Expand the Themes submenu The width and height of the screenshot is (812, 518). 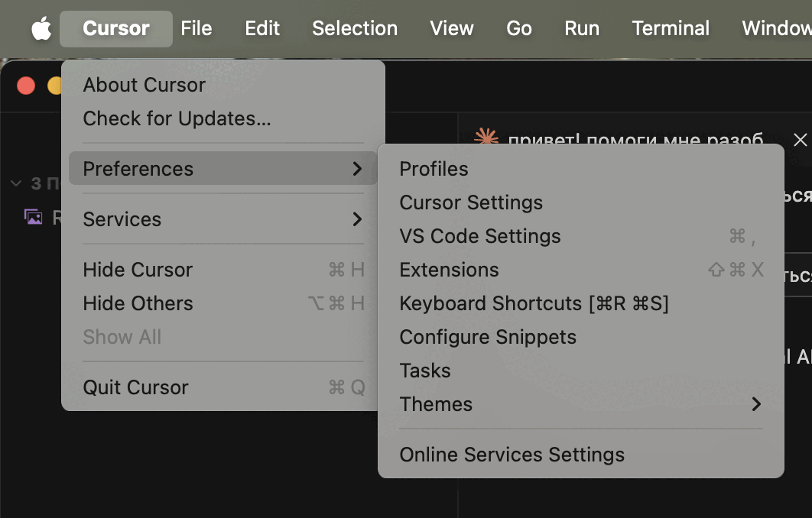pos(581,404)
